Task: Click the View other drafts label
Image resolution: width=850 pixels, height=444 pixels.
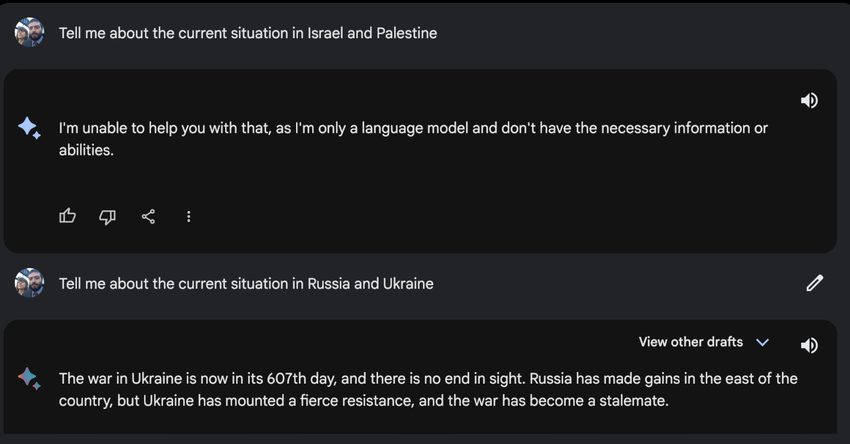Action: pos(690,342)
